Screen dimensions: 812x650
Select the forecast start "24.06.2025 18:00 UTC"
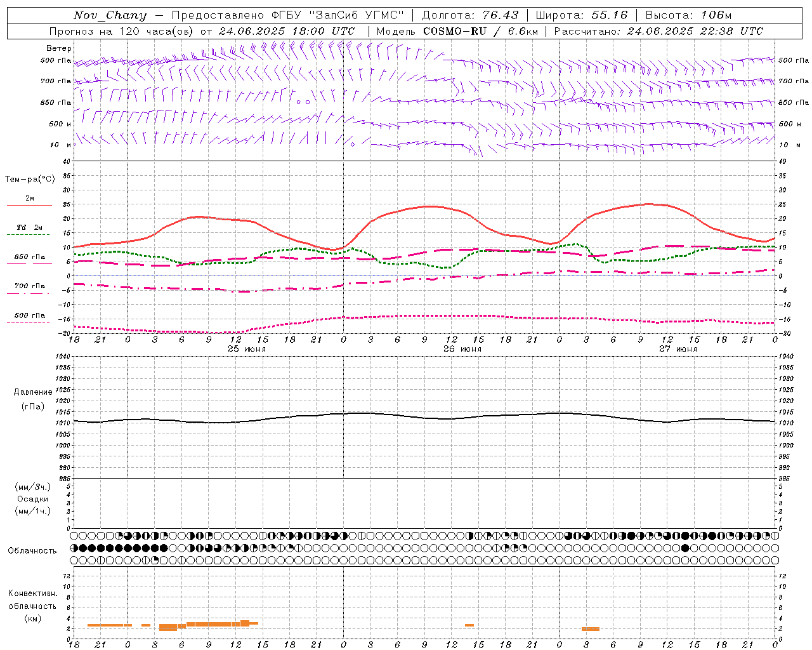287,31
